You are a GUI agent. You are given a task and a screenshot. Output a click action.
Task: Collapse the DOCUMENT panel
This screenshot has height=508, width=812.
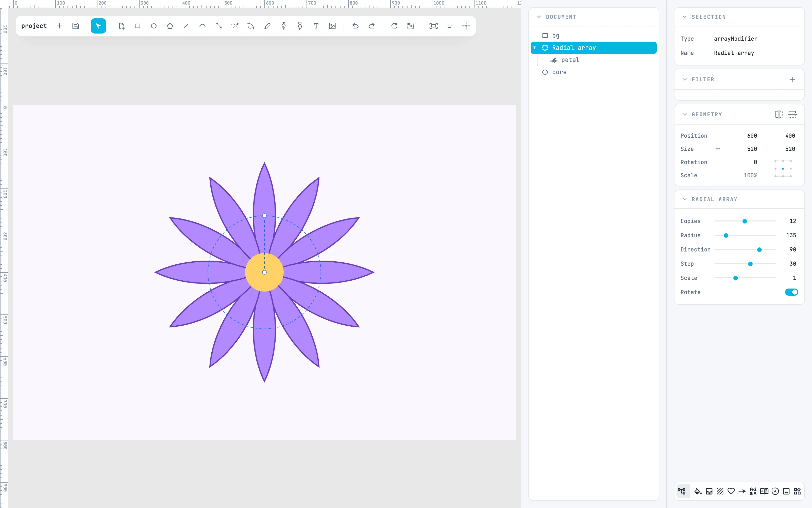pyautogui.click(x=539, y=17)
